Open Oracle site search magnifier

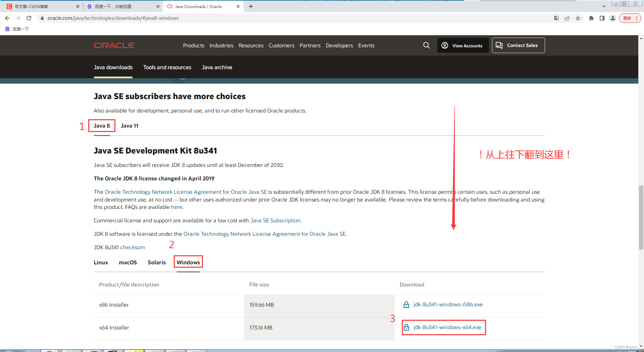pos(426,45)
